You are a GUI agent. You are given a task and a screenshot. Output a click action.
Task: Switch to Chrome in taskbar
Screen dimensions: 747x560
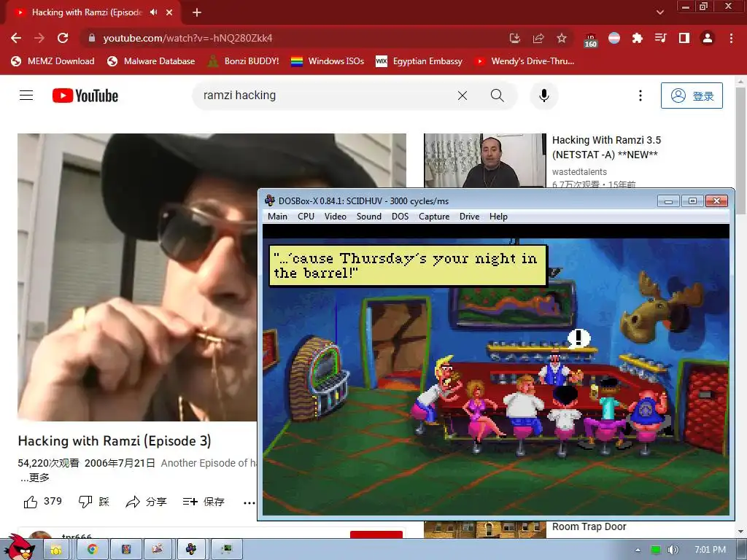coord(92,550)
